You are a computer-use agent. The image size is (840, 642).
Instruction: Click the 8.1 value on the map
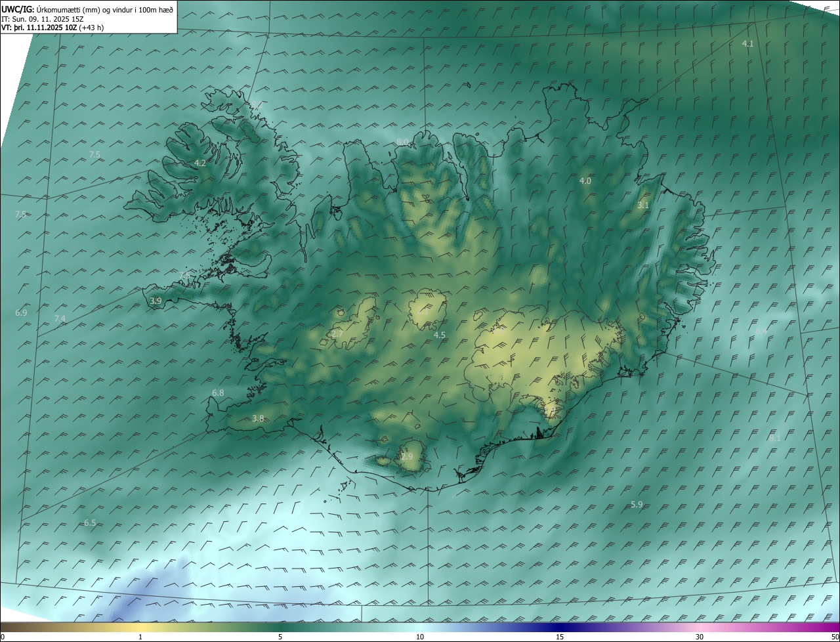tap(775, 438)
